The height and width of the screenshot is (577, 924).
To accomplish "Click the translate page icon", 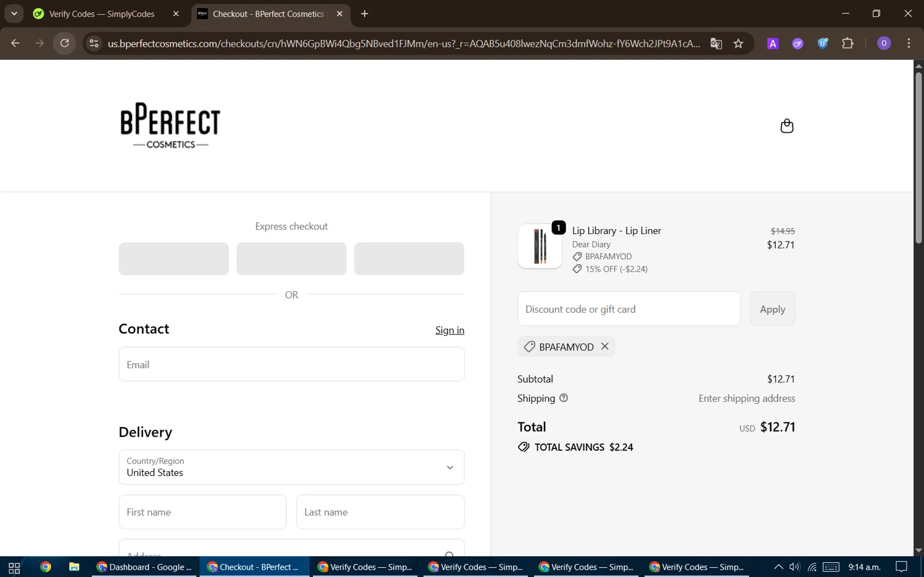I will coord(716,43).
